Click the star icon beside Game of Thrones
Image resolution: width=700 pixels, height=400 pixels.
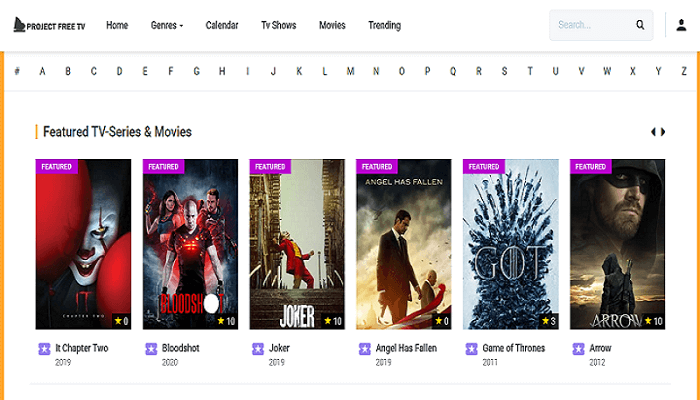[471, 349]
